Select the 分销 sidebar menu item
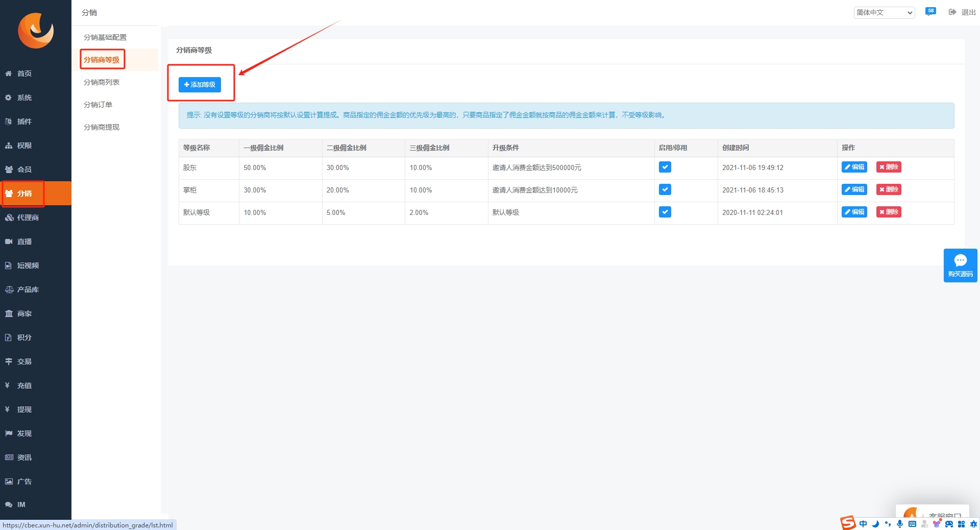The image size is (980, 530). [36, 194]
